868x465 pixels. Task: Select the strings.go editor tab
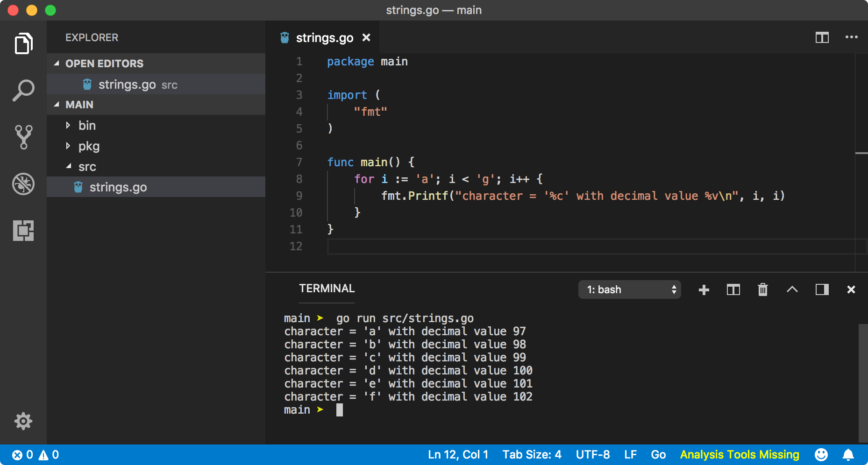(325, 37)
